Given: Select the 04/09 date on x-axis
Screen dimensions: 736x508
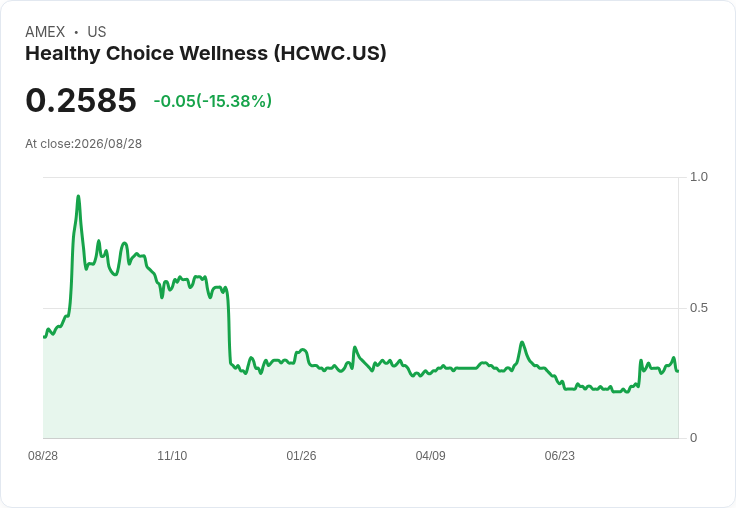Looking at the screenshot, I should point(430,456).
